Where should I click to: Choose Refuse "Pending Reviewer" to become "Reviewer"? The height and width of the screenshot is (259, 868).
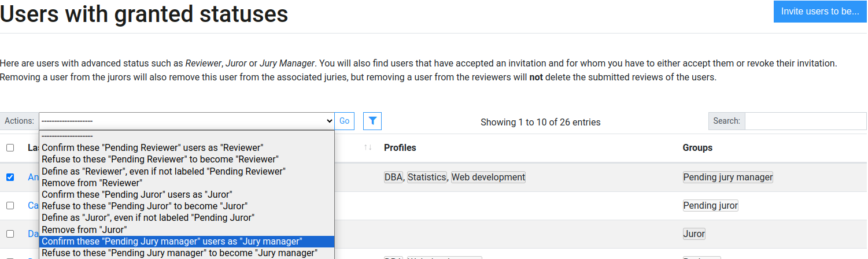(x=160, y=159)
